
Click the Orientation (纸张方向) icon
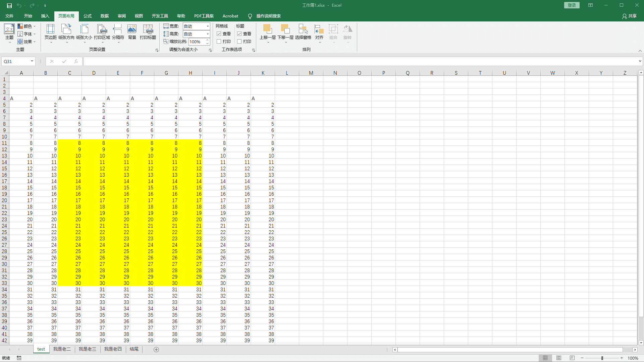point(66,33)
